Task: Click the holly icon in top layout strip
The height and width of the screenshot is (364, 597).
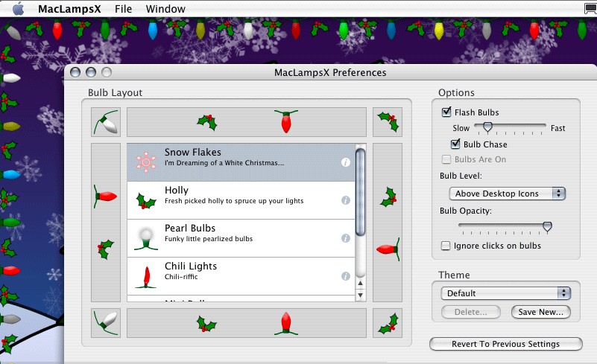Action: pos(207,122)
